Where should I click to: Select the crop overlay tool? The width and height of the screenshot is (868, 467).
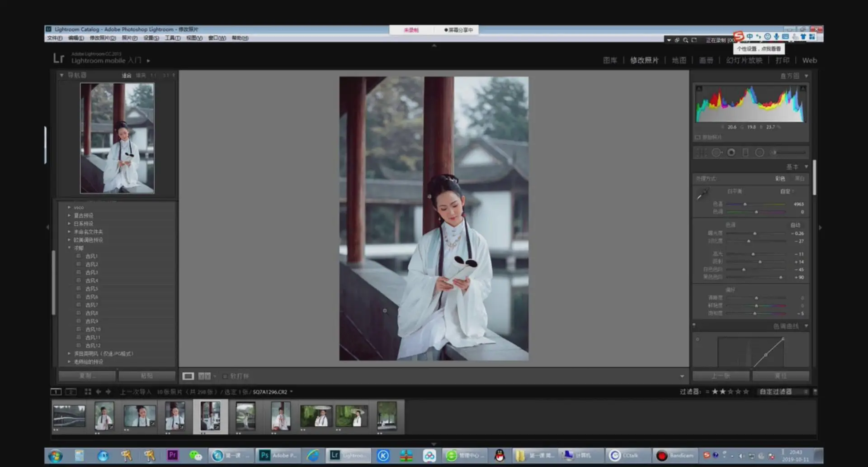pyautogui.click(x=702, y=152)
